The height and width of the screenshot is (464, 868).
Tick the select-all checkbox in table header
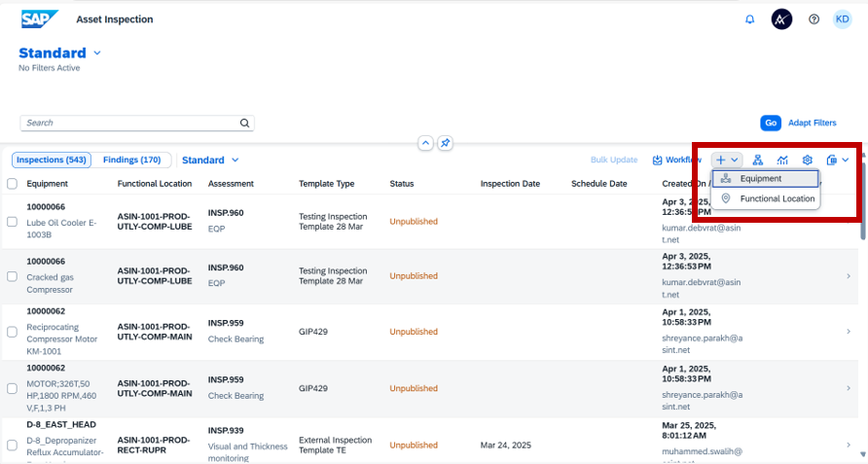(13, 184)
